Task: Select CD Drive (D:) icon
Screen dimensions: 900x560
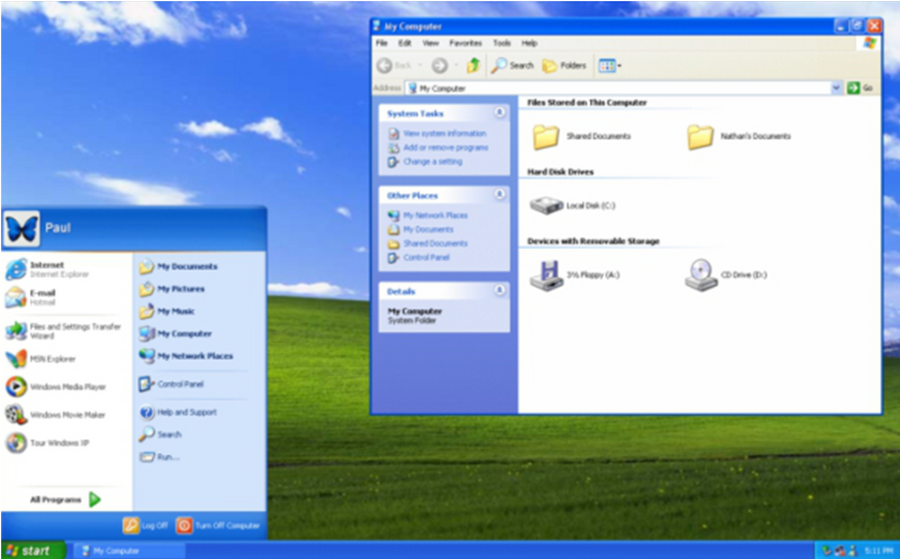Action: pos(701,275)
